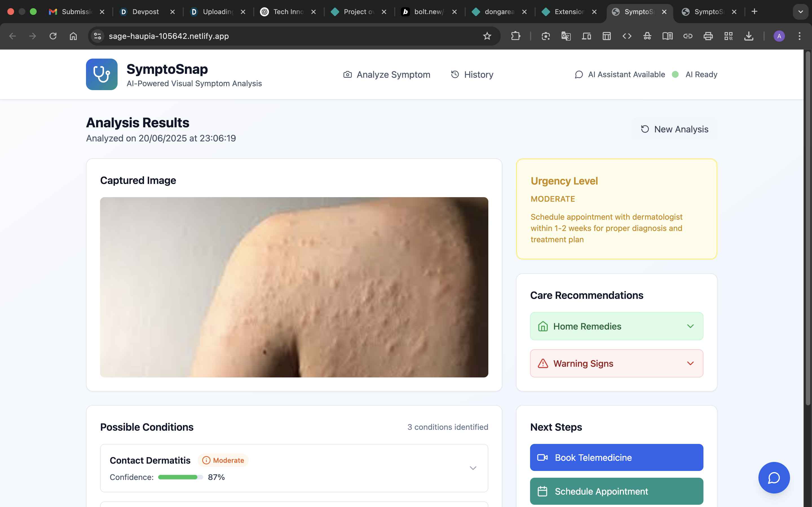Go to Analyze Symptom navigation item
This screenshot has width=812, height=507.
(387, 74)
